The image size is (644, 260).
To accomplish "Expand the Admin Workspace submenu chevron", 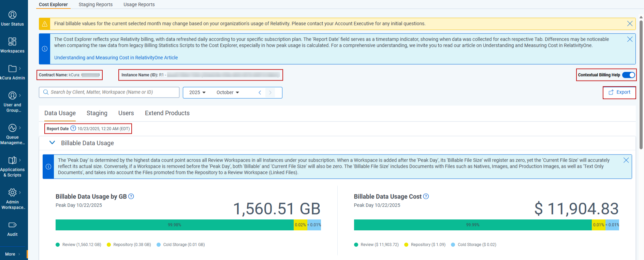I will (x=20, y=192).
